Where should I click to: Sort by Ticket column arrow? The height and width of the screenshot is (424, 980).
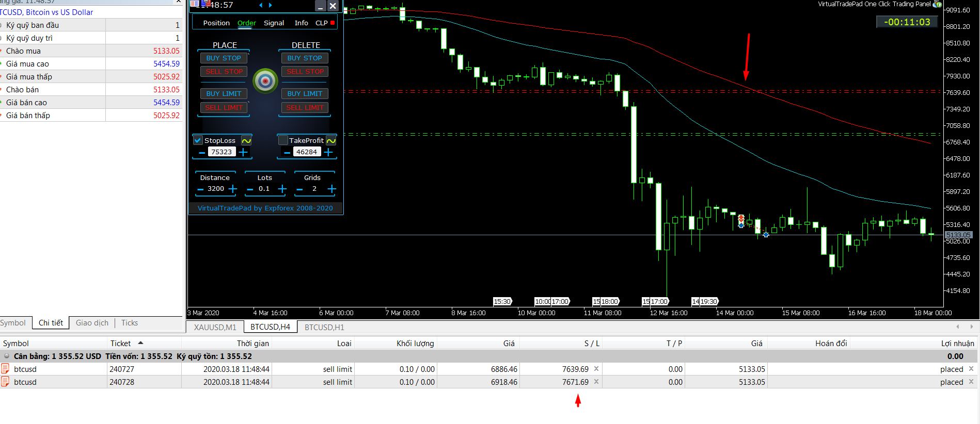pos(140,343)
